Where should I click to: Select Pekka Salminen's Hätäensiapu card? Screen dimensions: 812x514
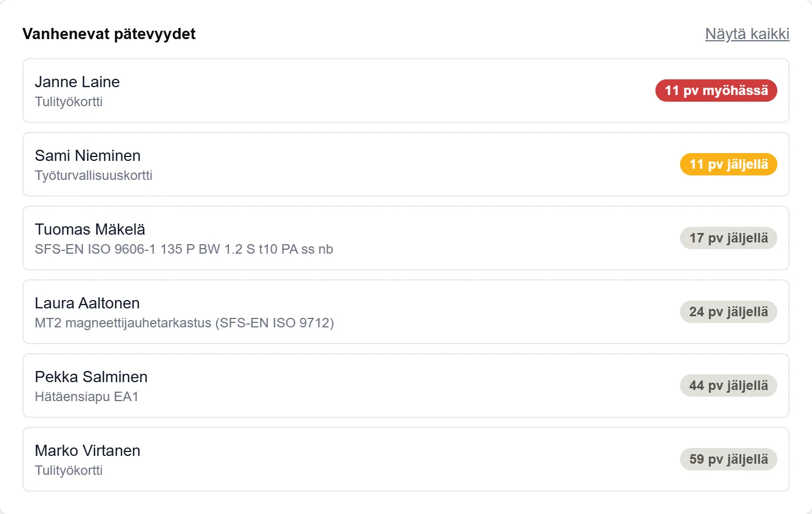point(406,385)
